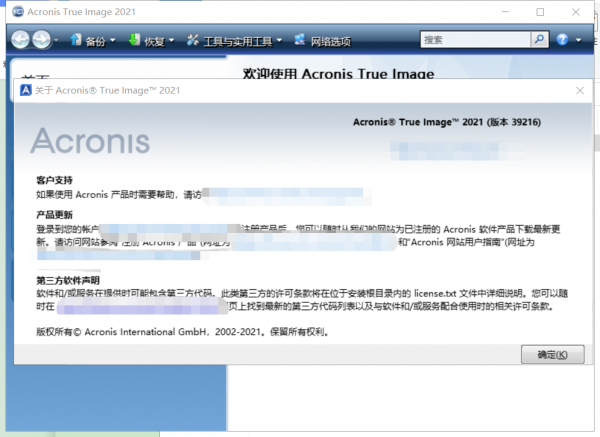This screenshot has width=600, height=437.
Task: Expand the 工具与实用工具 dropdown arrow
Action: (279, 40)
